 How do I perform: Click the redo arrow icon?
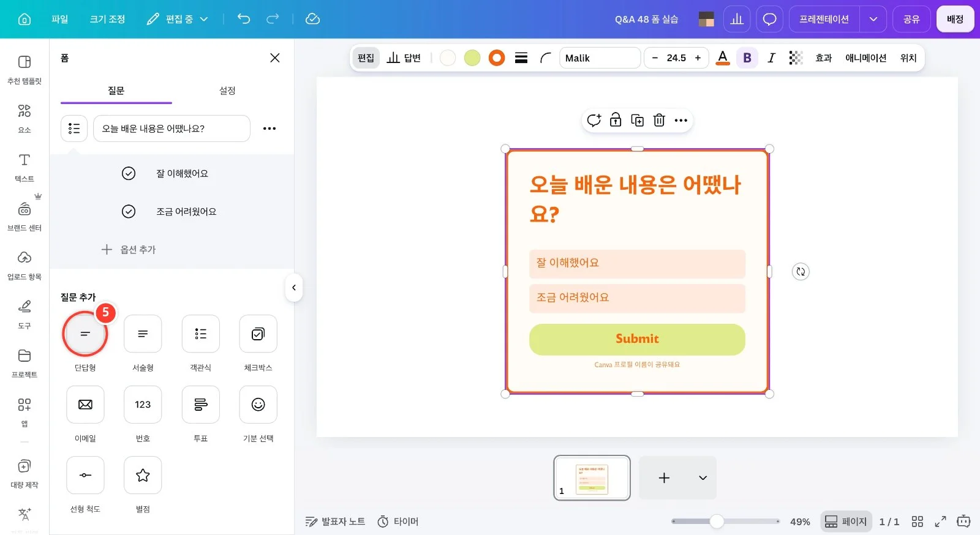pyautogui.click(x=273, y=19)
